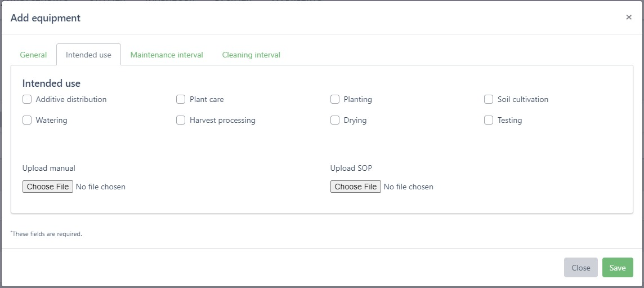Image resolution: width=644 pixels, height=288 pixels.
Task: Select the Intended use tab
Action: [x=88, y=55]
